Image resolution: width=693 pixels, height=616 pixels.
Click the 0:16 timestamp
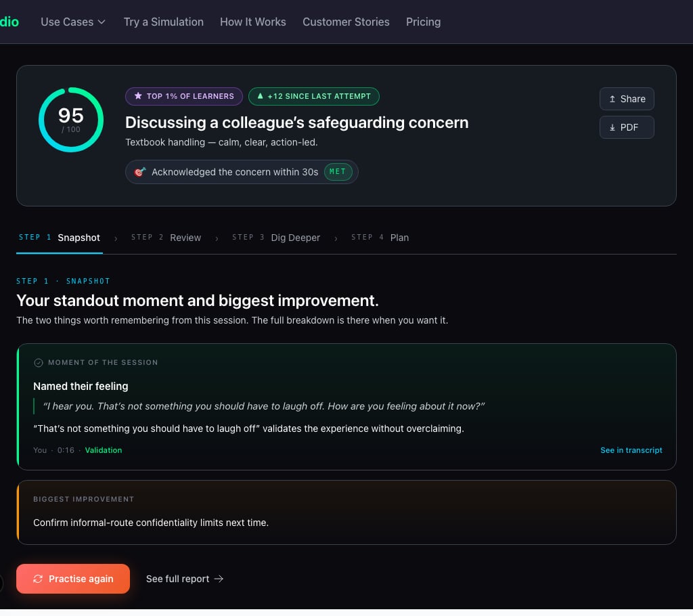click(x=66, y=450)
